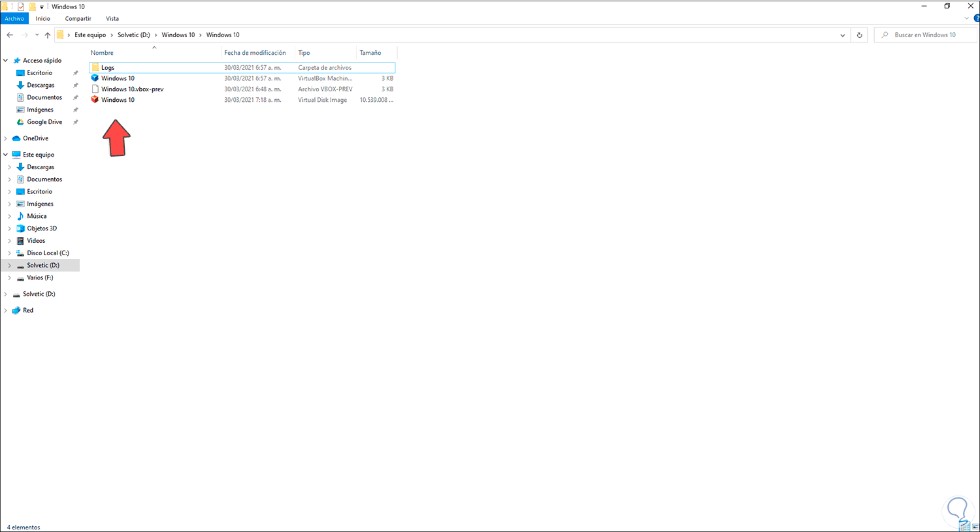Click the Música note icon

pyautogui.click(x=21, y=216)
